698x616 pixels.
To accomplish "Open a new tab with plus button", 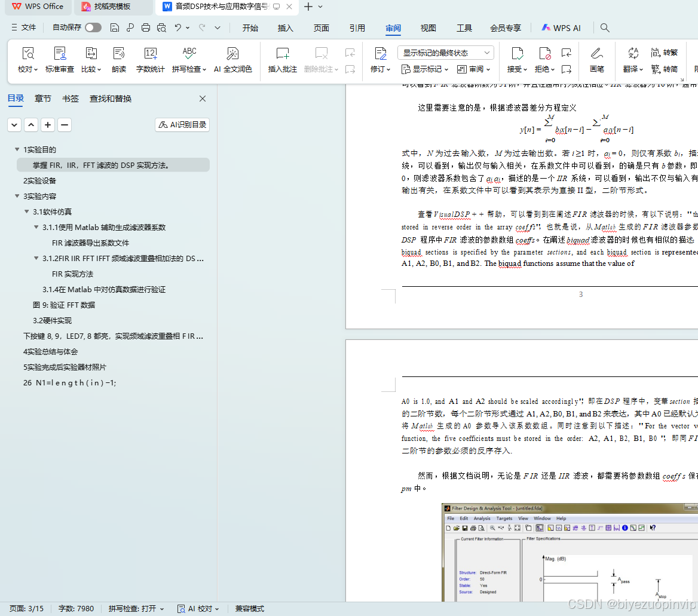I will pos(308,7).
